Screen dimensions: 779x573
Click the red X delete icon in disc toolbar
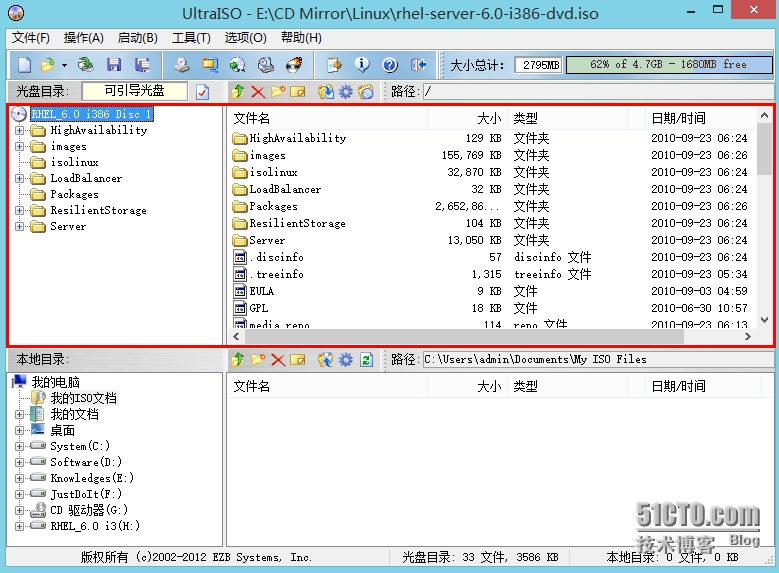coord(258,91)
